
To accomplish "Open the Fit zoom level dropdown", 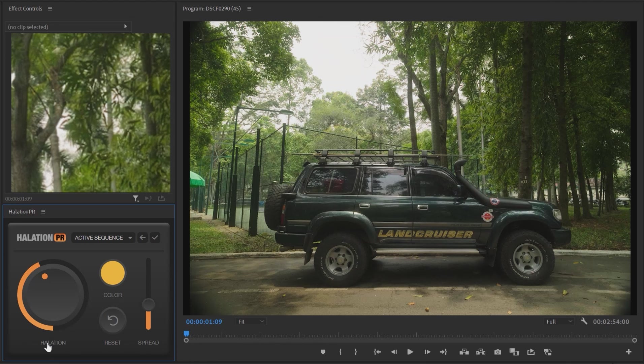I will [x=251, y=322].
